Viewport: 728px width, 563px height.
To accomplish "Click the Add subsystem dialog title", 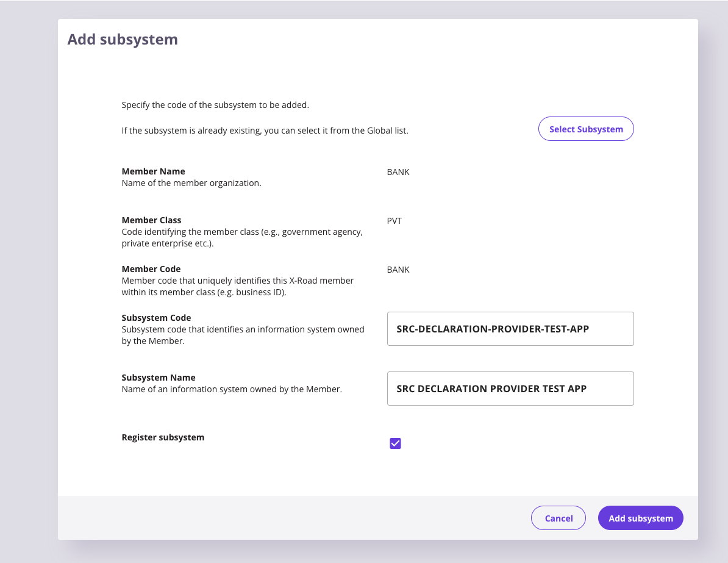I will [x=123, y=39].
